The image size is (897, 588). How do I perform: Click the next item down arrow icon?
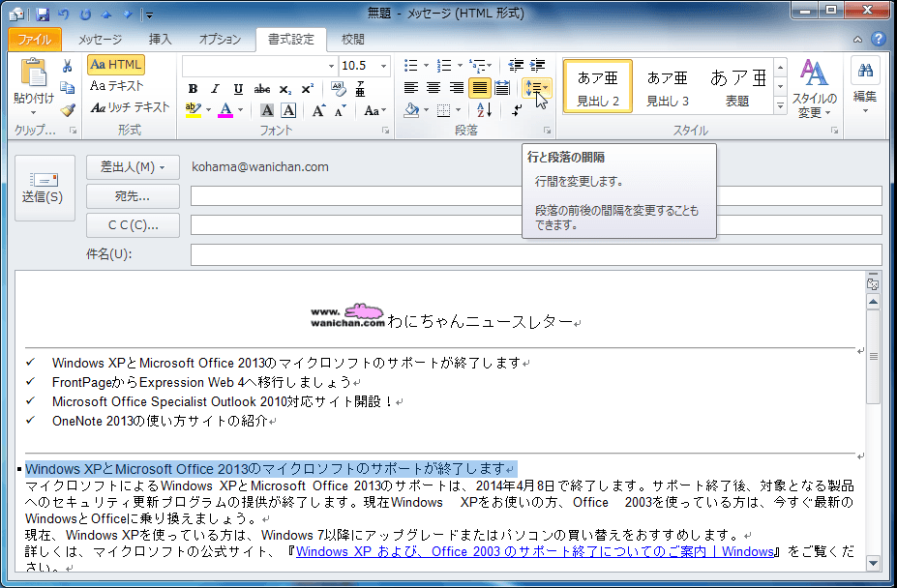click(127, 15)
